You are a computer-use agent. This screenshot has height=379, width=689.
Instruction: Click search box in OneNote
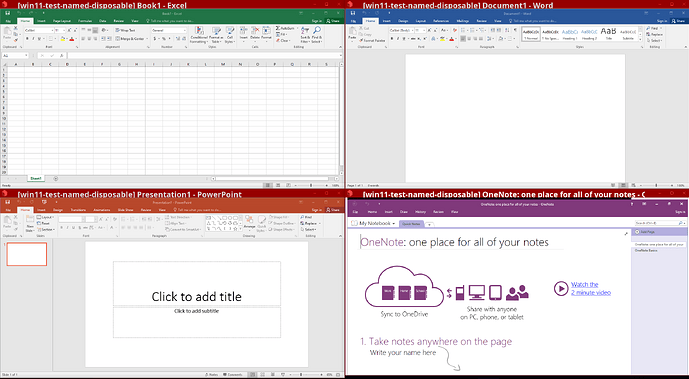(x=659, y=223)
